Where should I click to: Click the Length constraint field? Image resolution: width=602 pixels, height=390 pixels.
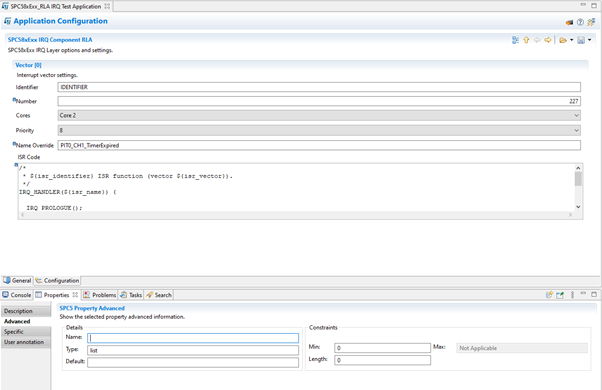coord(382,360)
